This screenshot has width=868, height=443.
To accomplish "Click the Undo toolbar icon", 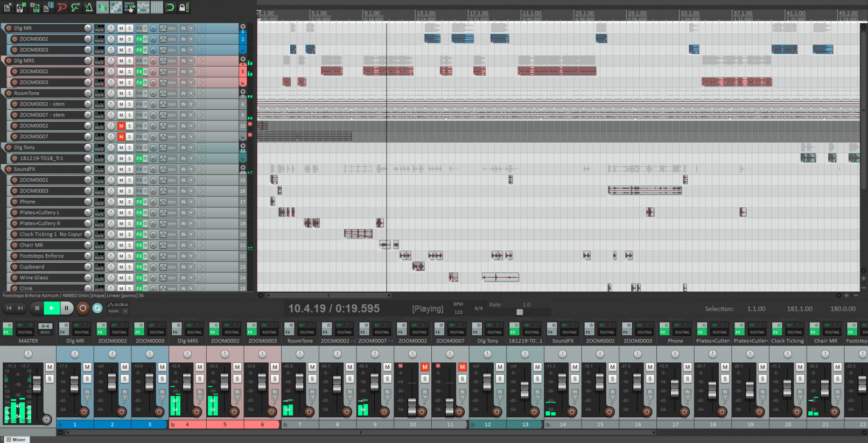I will (62, 8).
